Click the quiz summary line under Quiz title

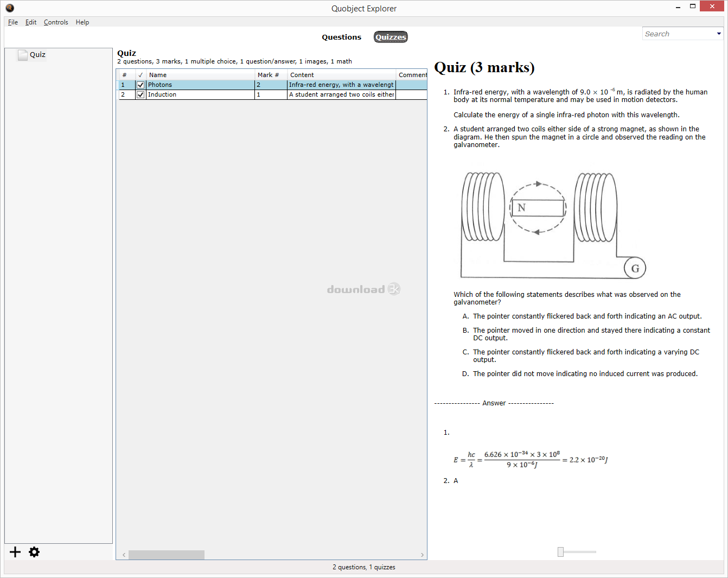coord(235,61)
